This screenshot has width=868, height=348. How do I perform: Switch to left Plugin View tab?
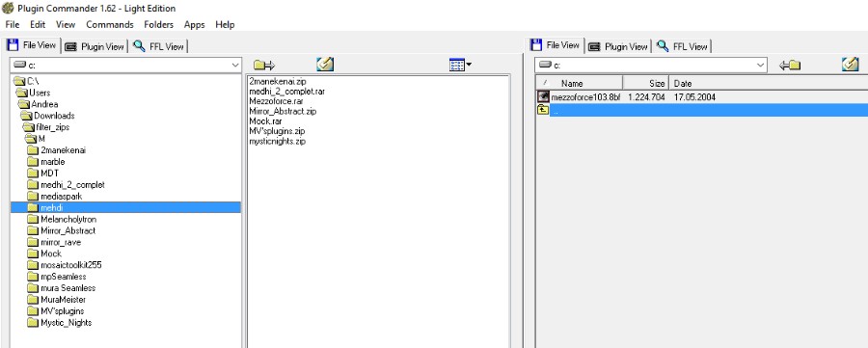coord(95,46)
